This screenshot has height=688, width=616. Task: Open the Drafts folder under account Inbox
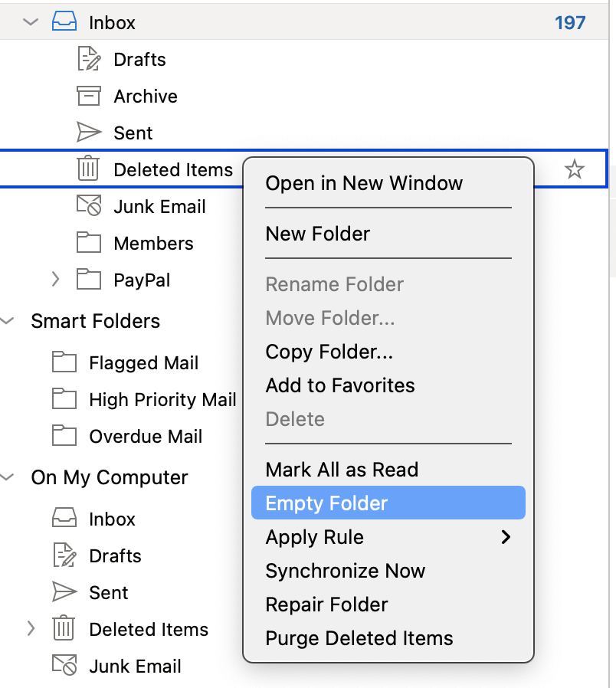139,59
